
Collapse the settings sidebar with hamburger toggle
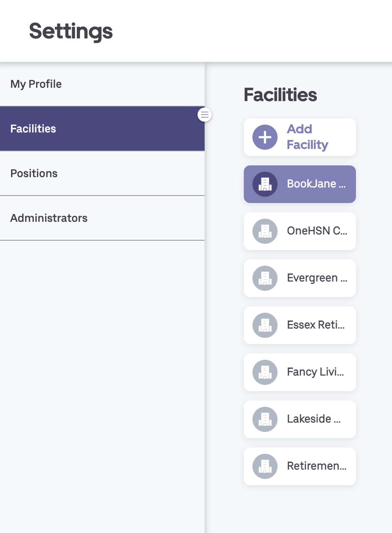pyautogui.click(x=204, y=114)
